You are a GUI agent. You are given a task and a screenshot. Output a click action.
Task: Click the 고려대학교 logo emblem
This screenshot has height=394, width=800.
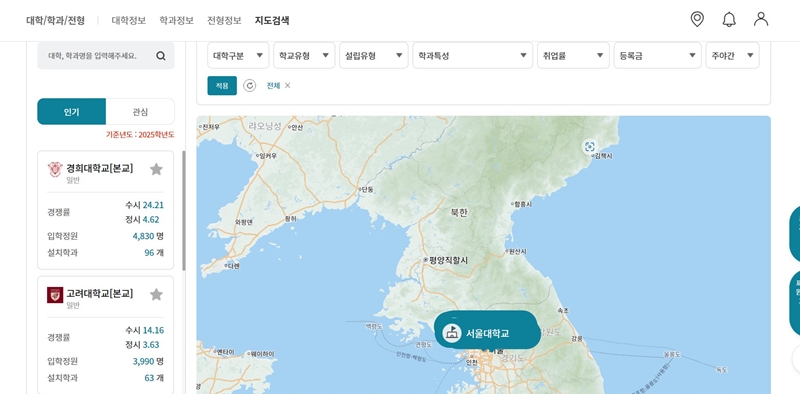click(x=55, y=295)
